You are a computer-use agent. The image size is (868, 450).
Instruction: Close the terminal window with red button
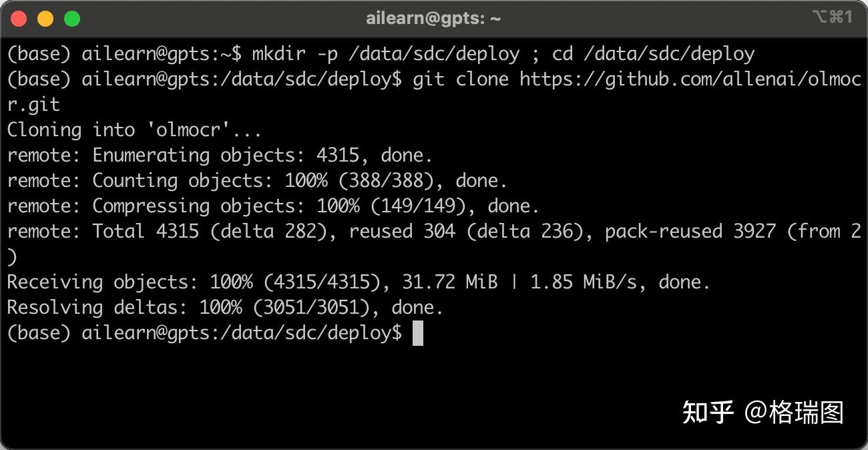click(19, 19)
